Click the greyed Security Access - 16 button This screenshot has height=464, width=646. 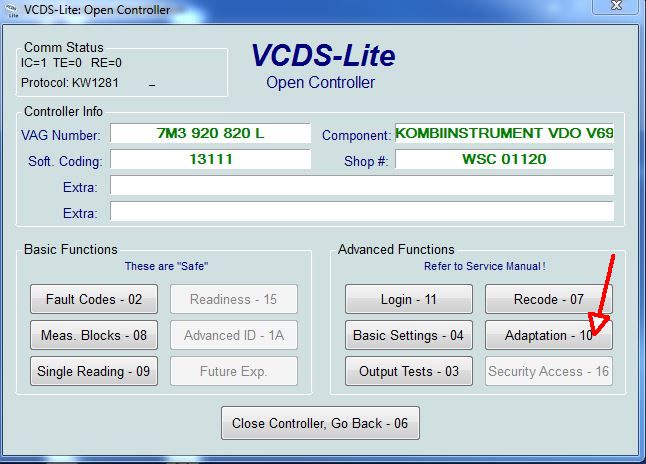coord(549,371)
